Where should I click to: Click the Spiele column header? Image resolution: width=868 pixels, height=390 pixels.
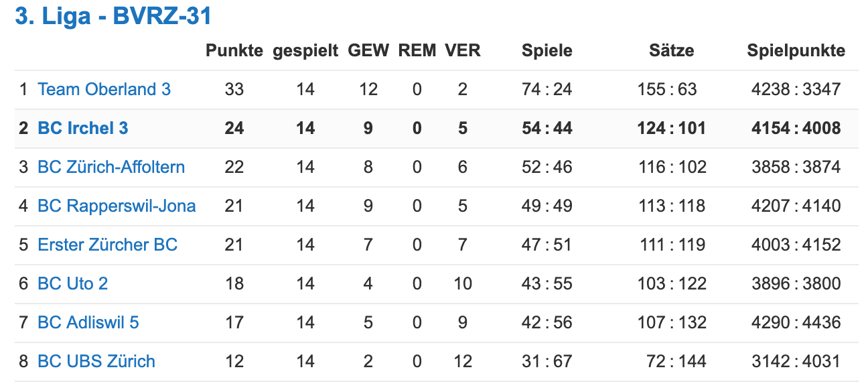coord(547,52)
